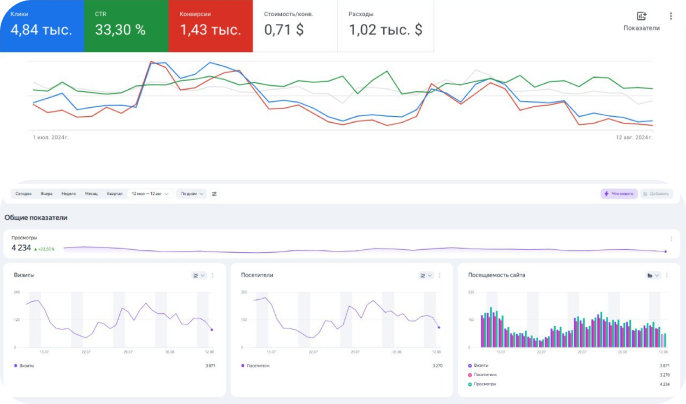This screenshot has width=686, height=404.
Task: Expand the По дням grouping dropdown
Action: 191,194
